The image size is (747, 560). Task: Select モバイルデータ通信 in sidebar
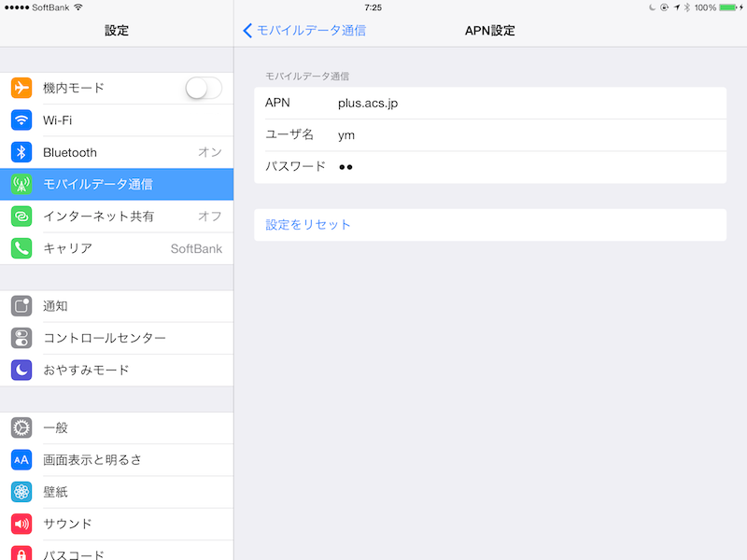[117, 184]
